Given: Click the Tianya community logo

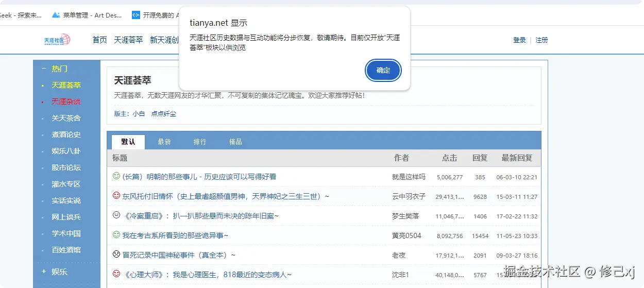Looking at the screenshot, I should coord(57,40).
